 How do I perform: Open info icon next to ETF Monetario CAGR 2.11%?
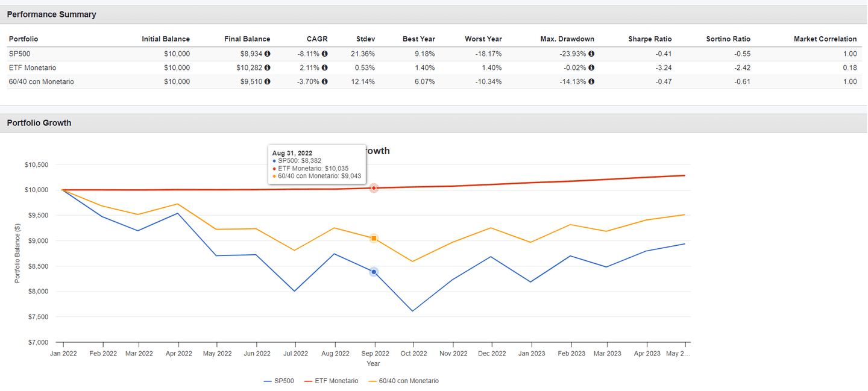point(324,67)
